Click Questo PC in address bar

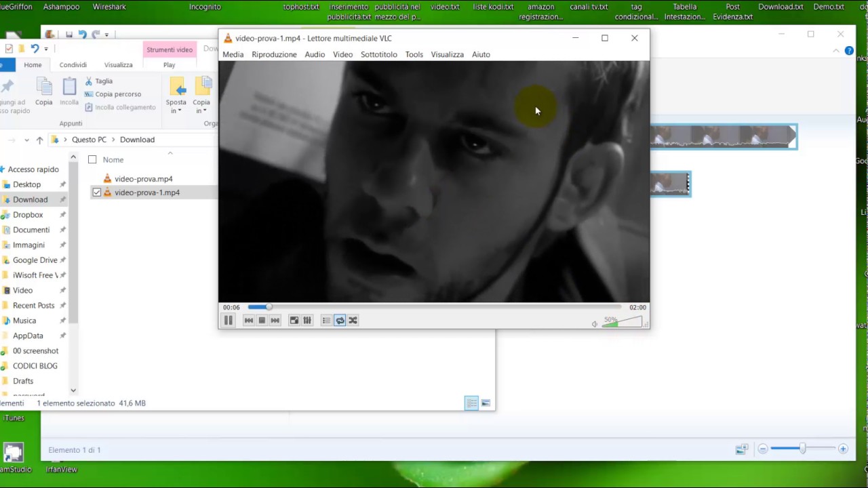[90, 140]
